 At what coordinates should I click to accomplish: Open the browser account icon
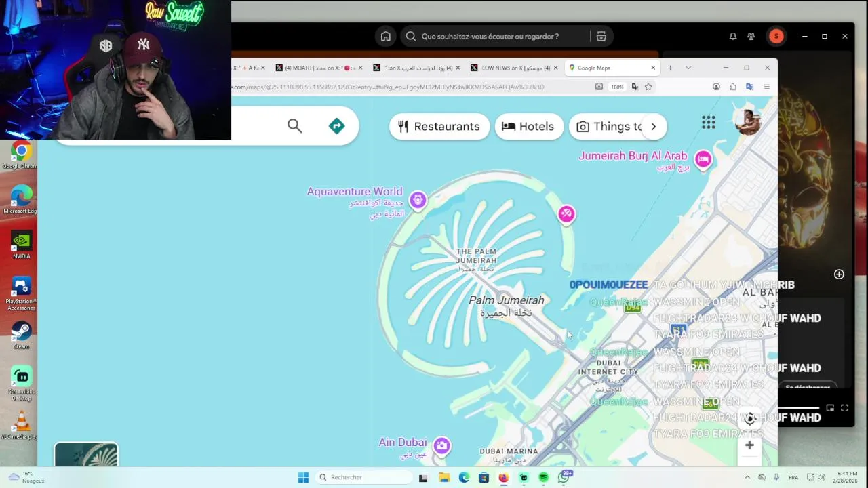click(x=716, y=87)
